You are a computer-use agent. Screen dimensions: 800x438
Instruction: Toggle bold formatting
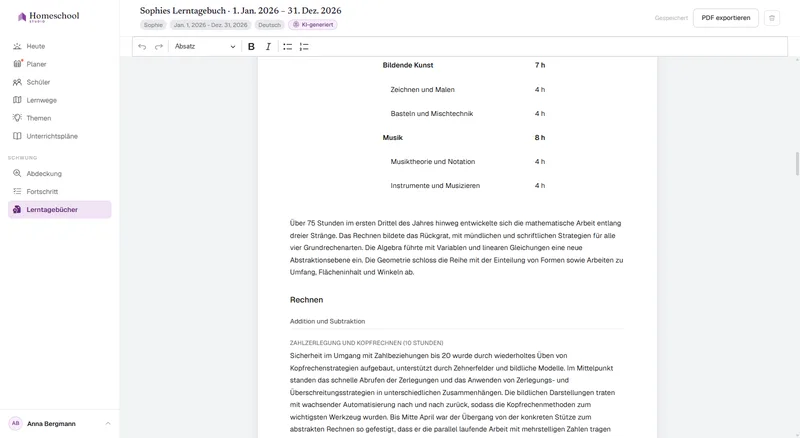[x=251, y=46]
